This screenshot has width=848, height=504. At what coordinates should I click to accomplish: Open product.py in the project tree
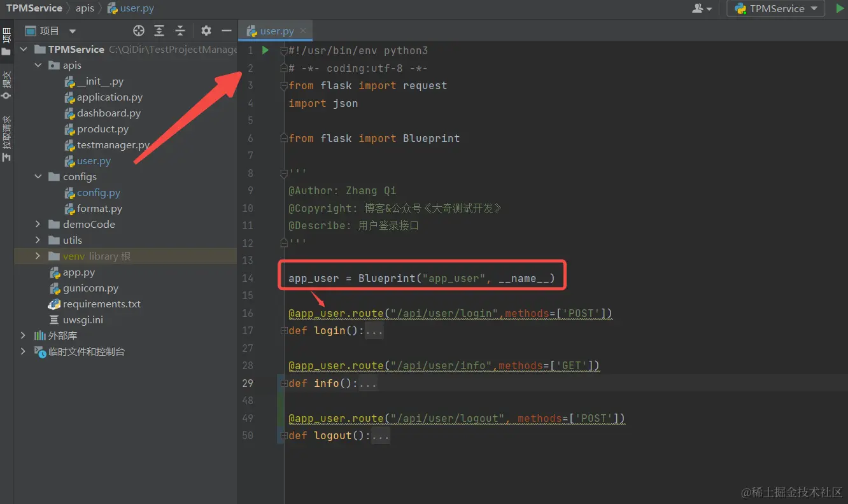point(96,129)
